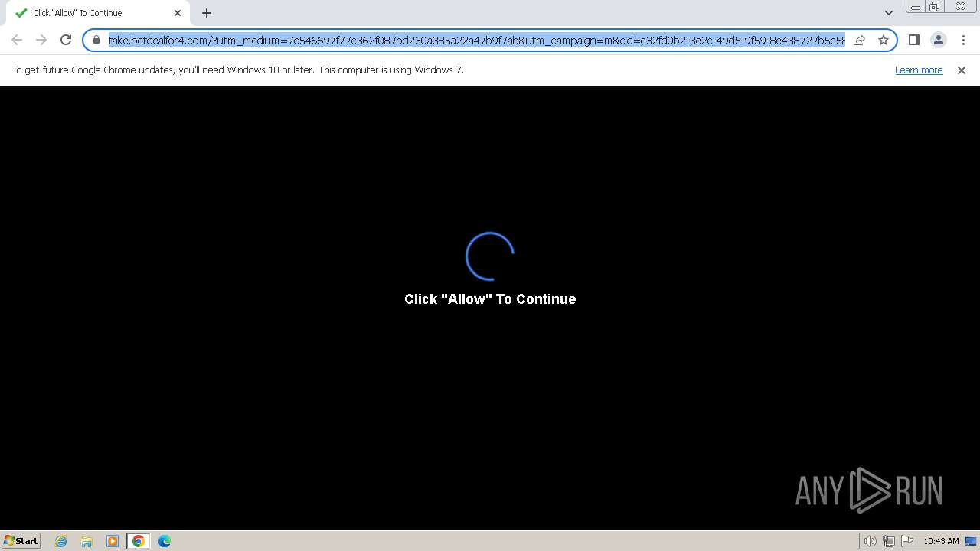Open Windows Explorer folder from taskbar
The image size is (980, 551).
(87, 541)
